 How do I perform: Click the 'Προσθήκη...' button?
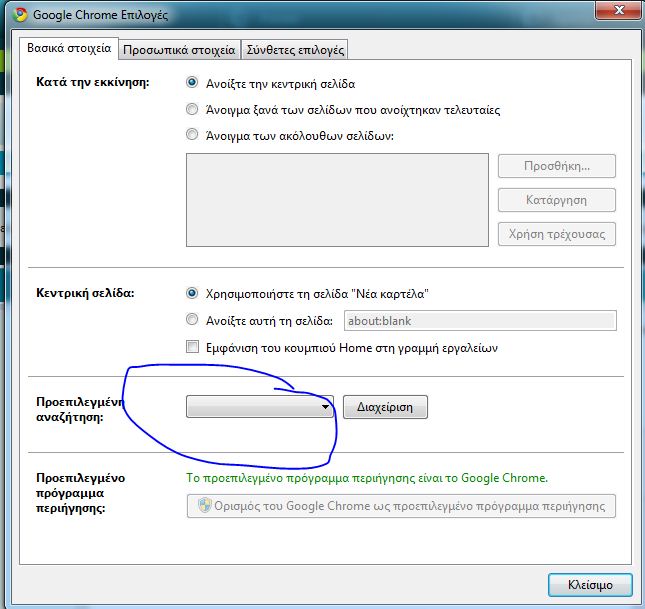pos(557,166)
